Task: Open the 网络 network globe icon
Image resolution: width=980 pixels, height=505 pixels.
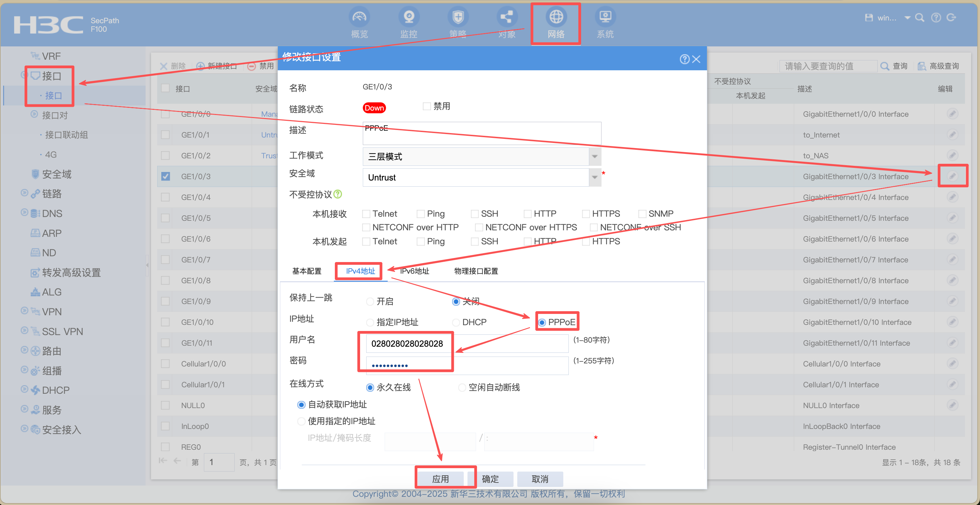Action: tap(556, 17)
